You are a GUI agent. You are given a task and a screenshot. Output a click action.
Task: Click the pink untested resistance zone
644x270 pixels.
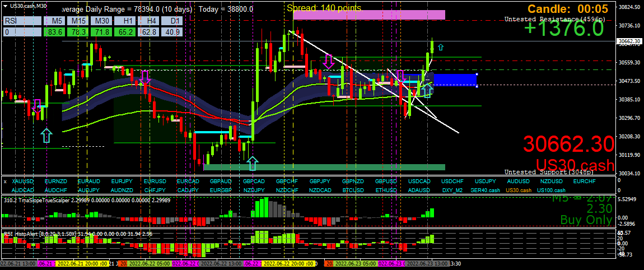pyautogui.click(x=369, y=15)
